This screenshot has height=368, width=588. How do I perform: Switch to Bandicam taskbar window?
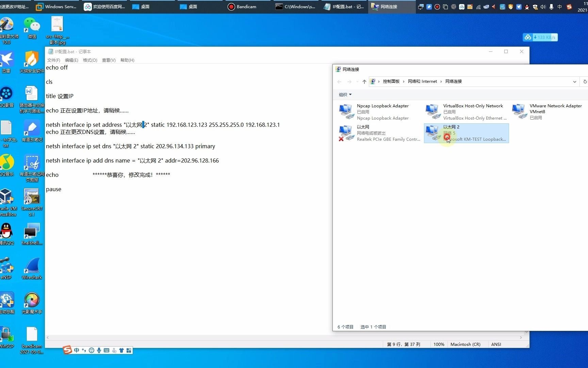click(x=248, y=6)
